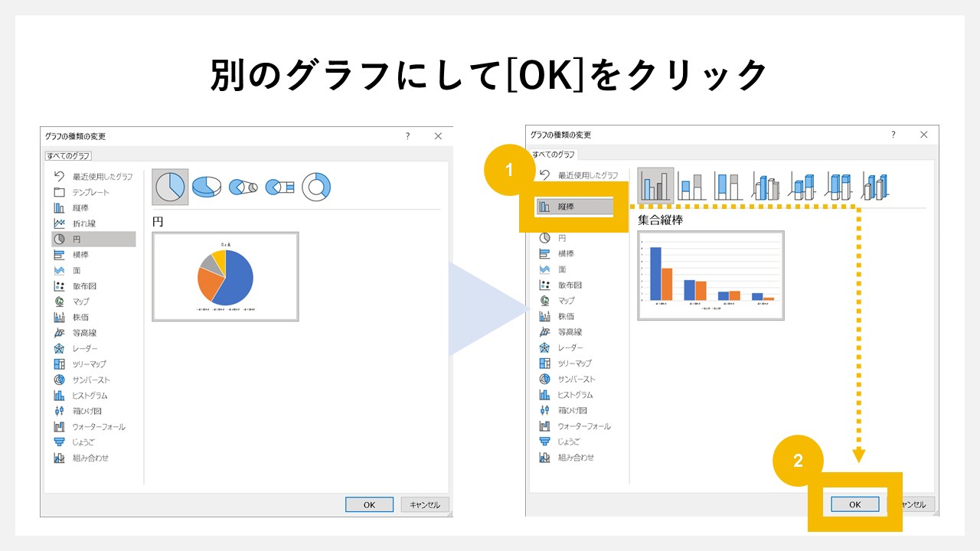Open the すべてのグラフ tab in left dialog
Screen dimensions: 980x551
67,155
